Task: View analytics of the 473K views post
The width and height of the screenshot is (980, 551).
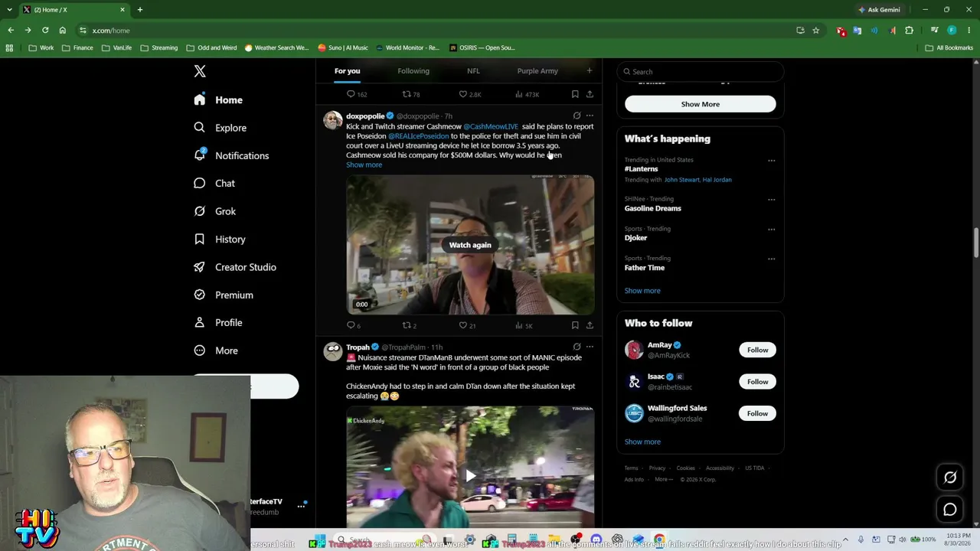Action: [527, 94]
